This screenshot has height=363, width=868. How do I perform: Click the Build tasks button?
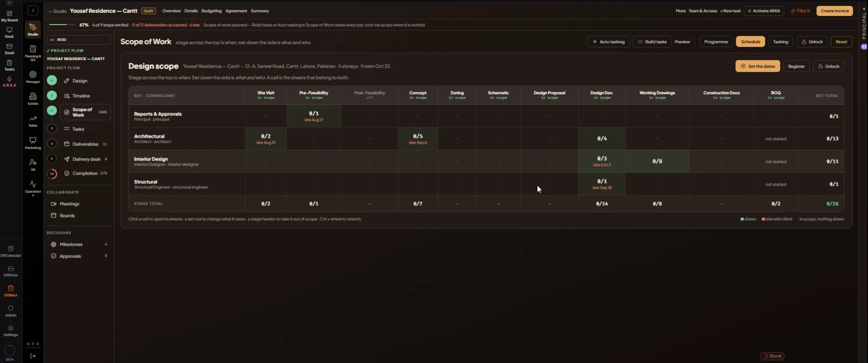[652, 42]
